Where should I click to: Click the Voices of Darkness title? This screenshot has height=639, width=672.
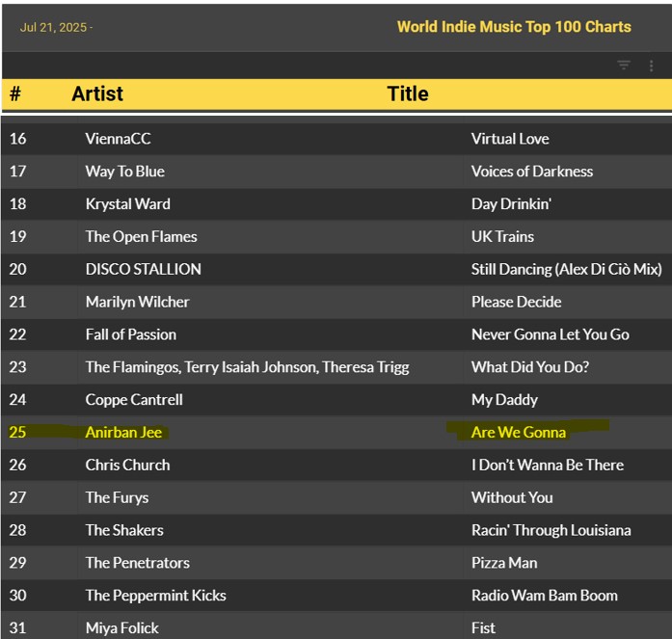click(531, 172)
